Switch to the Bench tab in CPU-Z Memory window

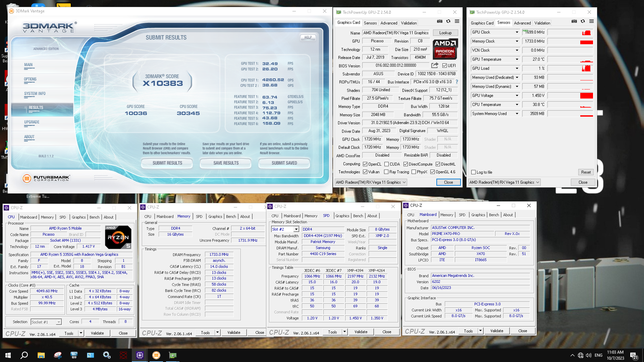[231, 217]
